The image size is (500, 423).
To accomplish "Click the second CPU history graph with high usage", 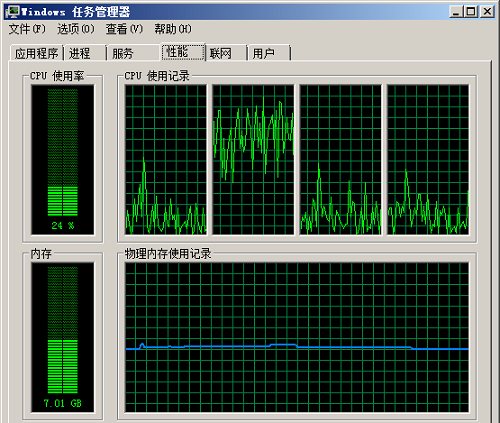I will click(253, 160).
